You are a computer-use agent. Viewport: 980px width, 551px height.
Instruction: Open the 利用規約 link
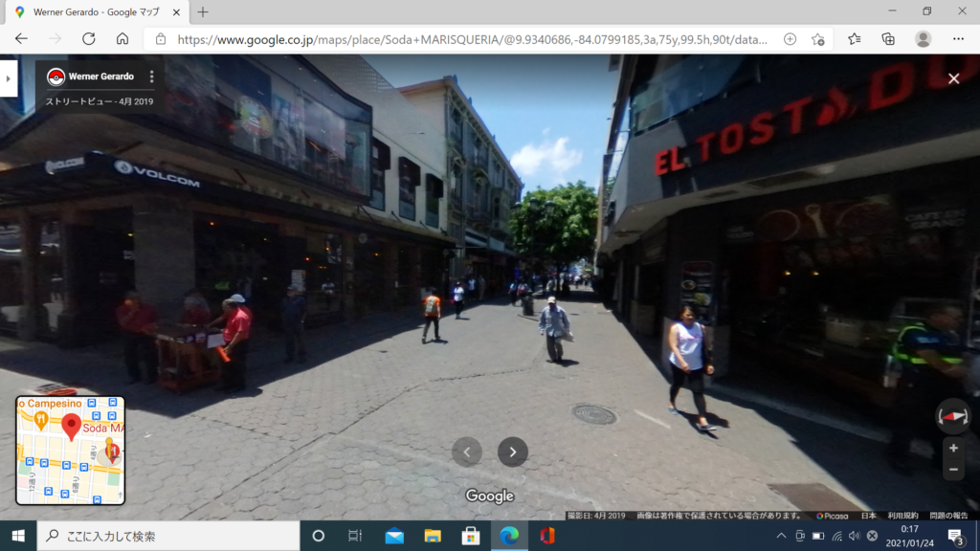pos(902,516)
